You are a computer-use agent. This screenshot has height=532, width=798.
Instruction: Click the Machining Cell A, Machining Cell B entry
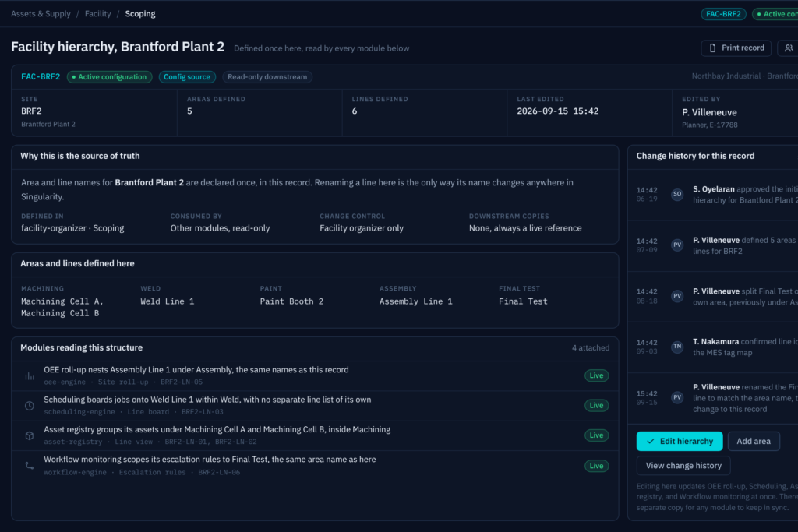coord(62,307)
